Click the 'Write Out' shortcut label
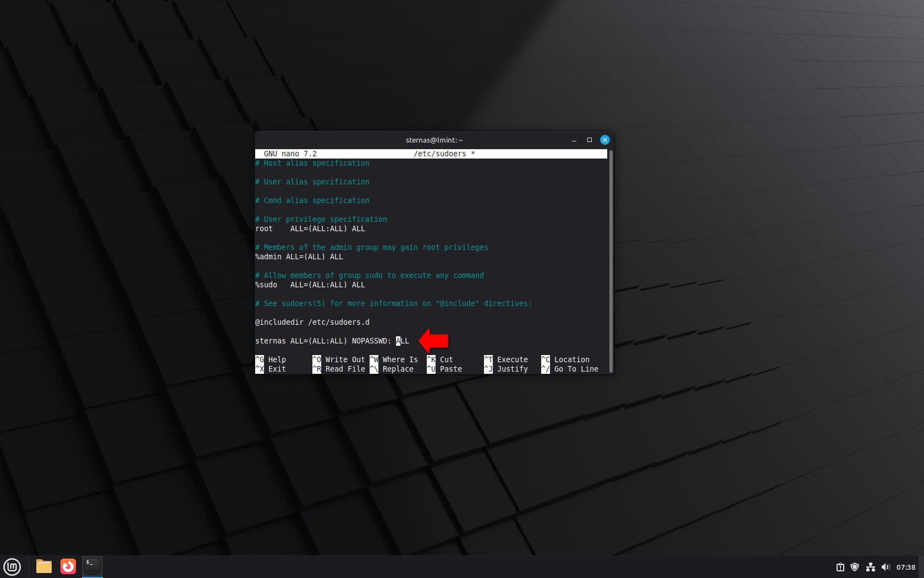 (345, 359)
